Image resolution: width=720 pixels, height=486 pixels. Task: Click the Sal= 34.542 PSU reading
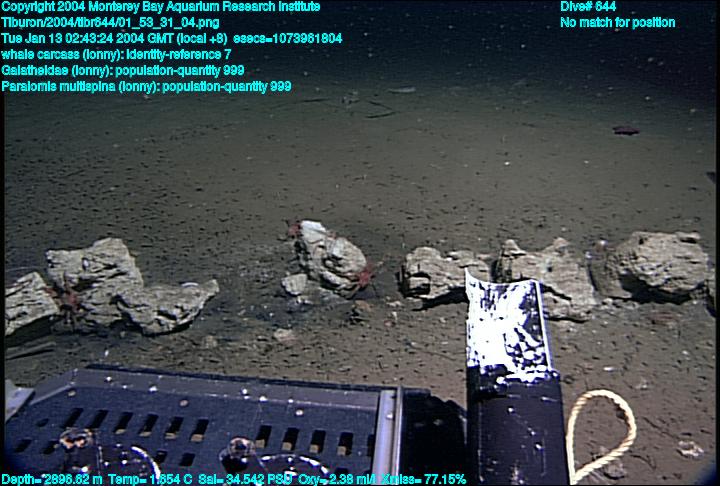click(245, 479)
